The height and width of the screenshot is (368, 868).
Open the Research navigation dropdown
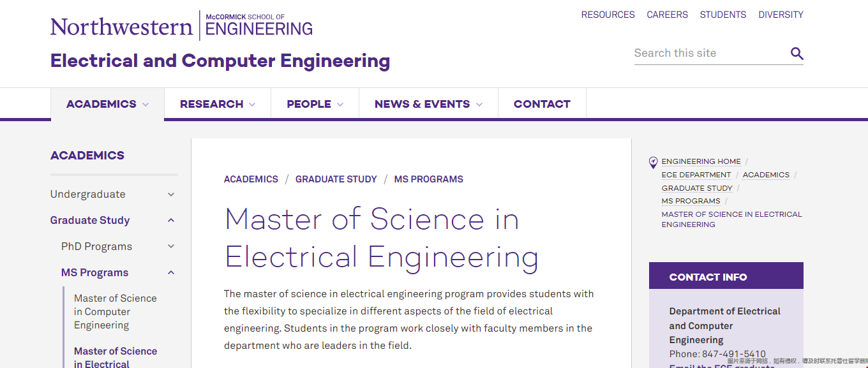coord(218,104)
